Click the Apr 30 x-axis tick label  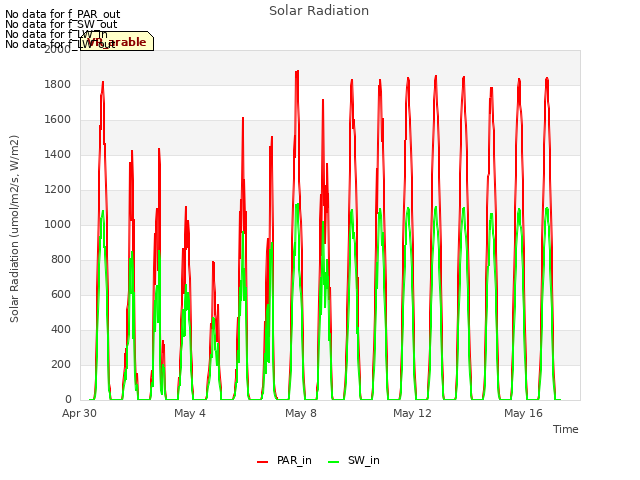[x=79, y=413]
